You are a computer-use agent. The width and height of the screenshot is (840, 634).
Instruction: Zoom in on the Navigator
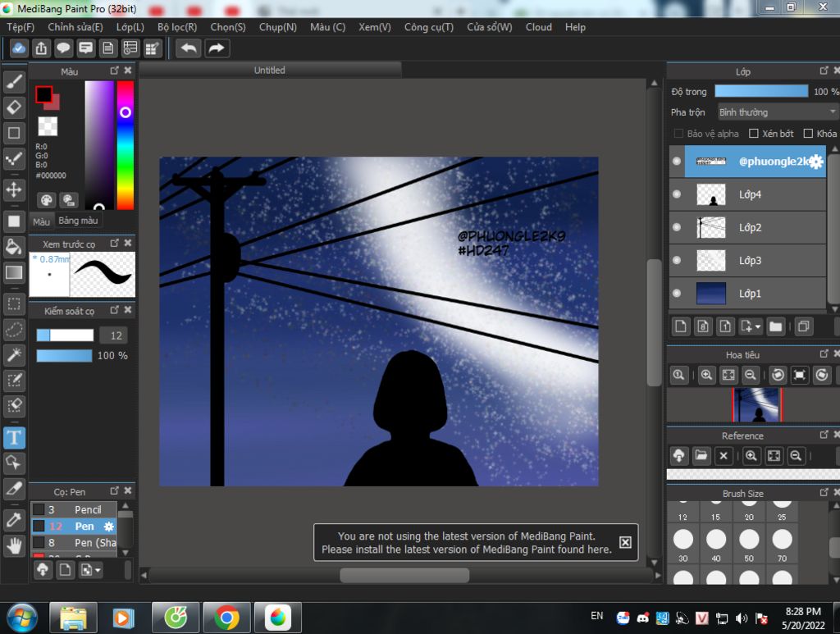[706, 375]
